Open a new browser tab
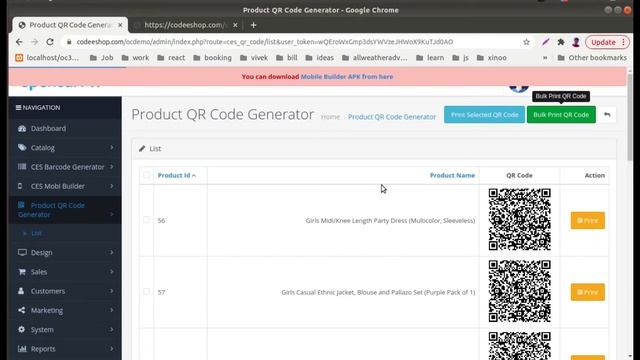640x360 pixels. (x=253, y=25)
